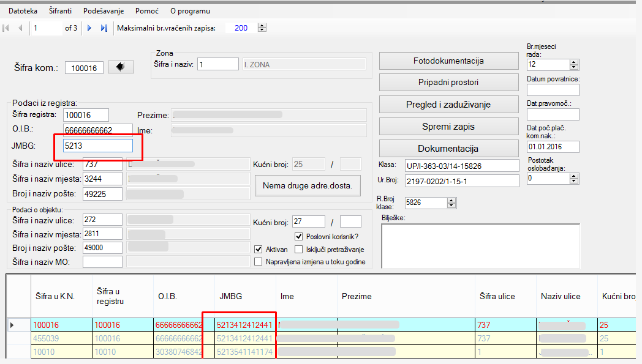The width and height of the screenshot is (642, 364).
Task: Click the next record arrow icon
Action: click(89, 28)
